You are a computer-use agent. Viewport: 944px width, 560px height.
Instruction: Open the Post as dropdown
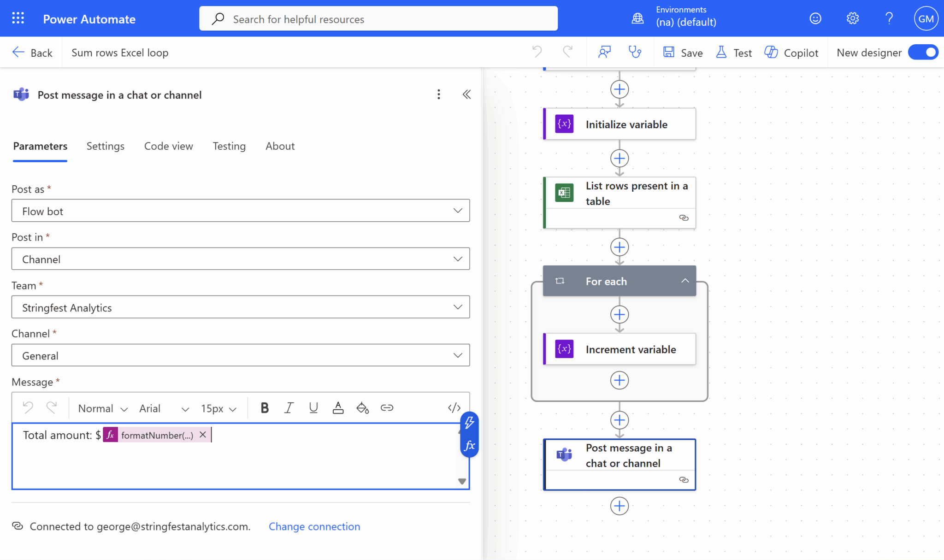[240, 211]
